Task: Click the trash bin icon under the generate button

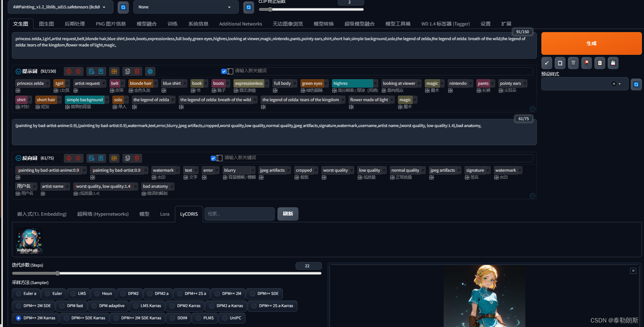Action: point(573,63)
